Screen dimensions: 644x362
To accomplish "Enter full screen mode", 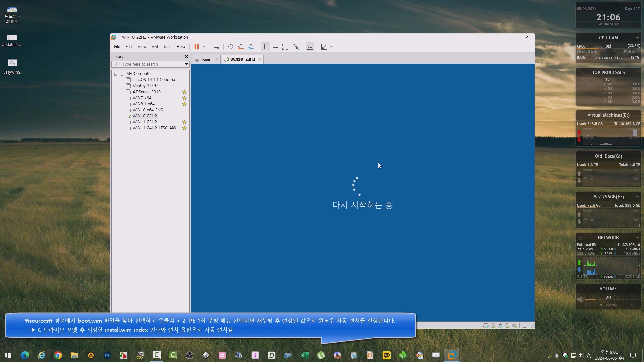I will coord(285,47).
